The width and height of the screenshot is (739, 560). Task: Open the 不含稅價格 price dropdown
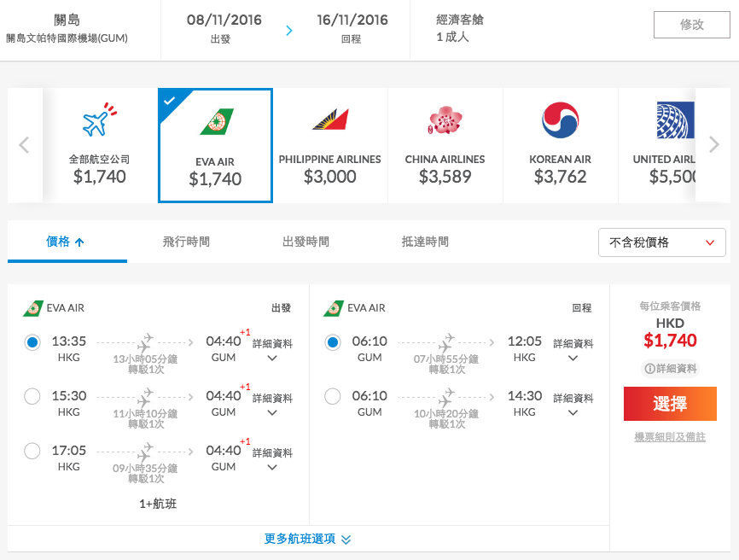[661, 242]
